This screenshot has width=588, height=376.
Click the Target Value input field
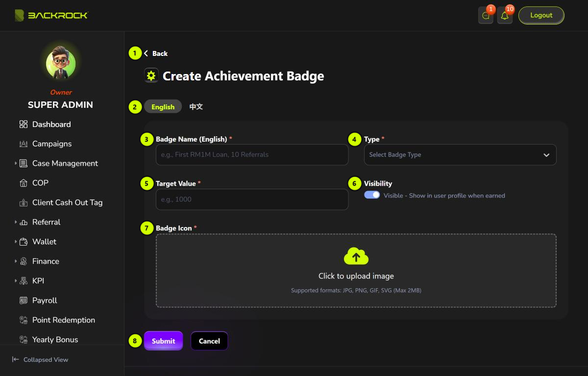click(252, 200)
